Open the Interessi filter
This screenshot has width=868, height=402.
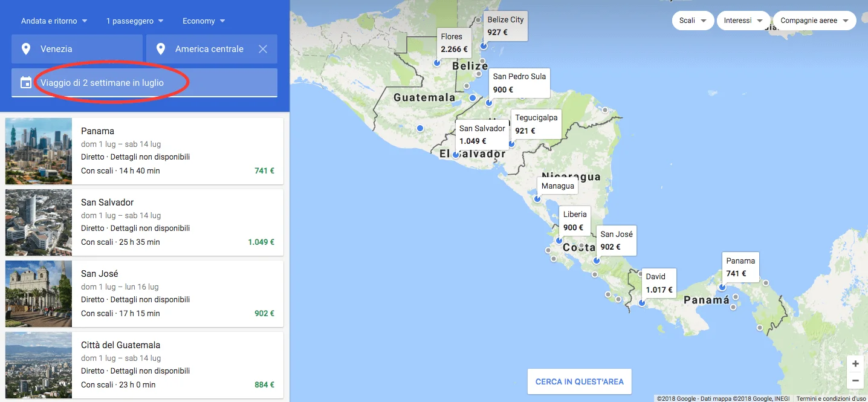[x=743, y=21]
